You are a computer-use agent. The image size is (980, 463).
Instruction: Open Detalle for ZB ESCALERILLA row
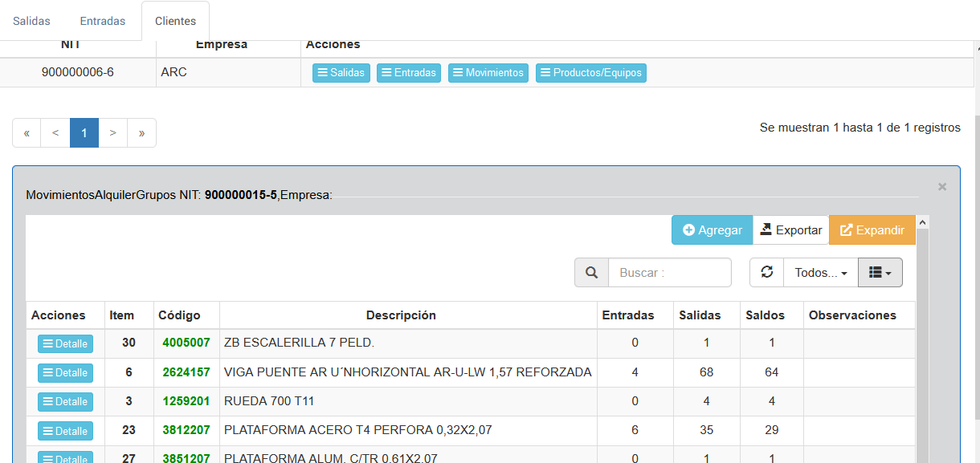(65, 344)
